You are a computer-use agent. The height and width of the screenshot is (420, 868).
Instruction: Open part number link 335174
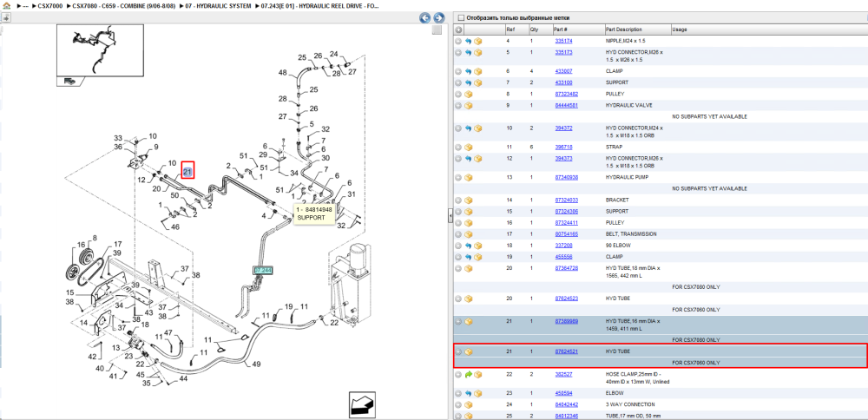(x=563, y=41)
